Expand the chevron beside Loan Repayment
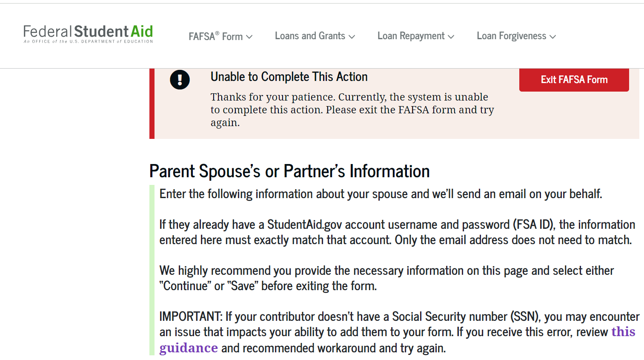This screenshot has height=360, width=644. [451, 37]
